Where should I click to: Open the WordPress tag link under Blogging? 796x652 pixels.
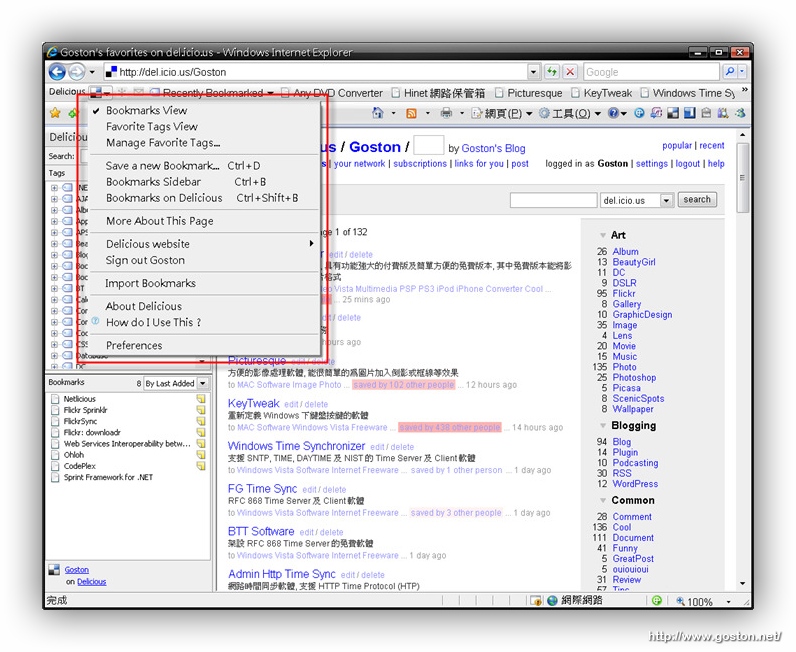[635, 484]
